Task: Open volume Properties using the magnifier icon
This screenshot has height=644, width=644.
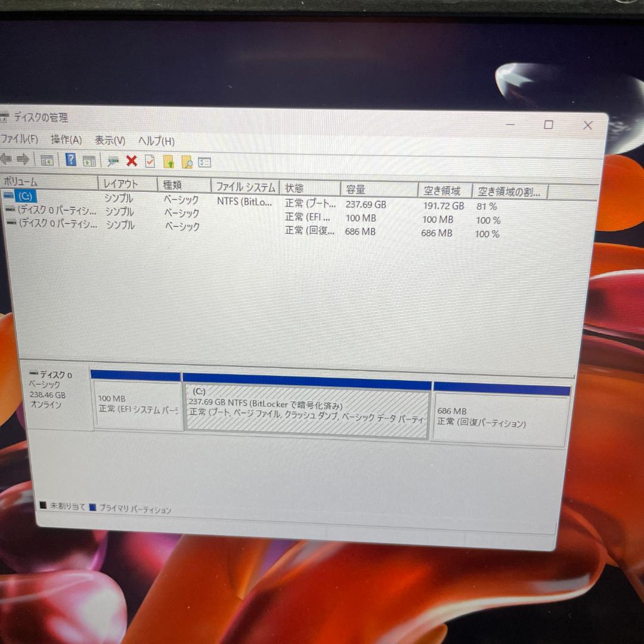Action: (185, 162)
